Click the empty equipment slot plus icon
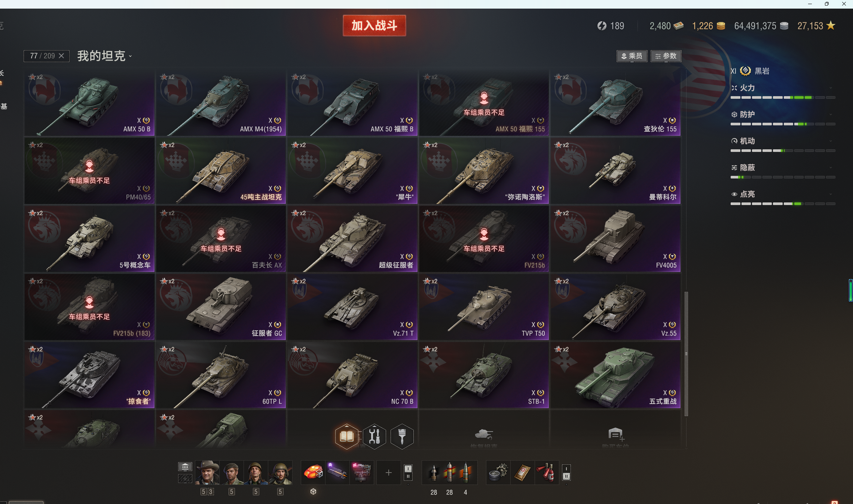853x504 pixels. pos(389,473)
